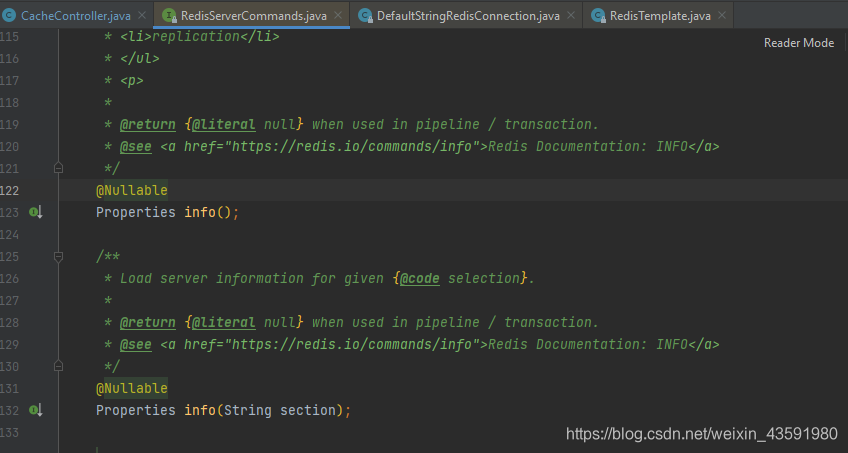
Task: Collapse the Javadoc starting on line 125
Action: pos(58,256)
